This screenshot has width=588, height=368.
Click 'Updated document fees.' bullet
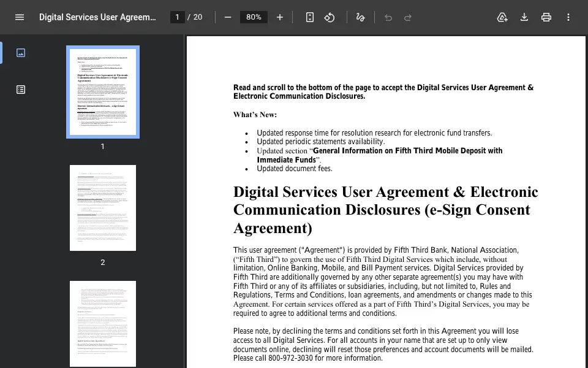(295, 169)
